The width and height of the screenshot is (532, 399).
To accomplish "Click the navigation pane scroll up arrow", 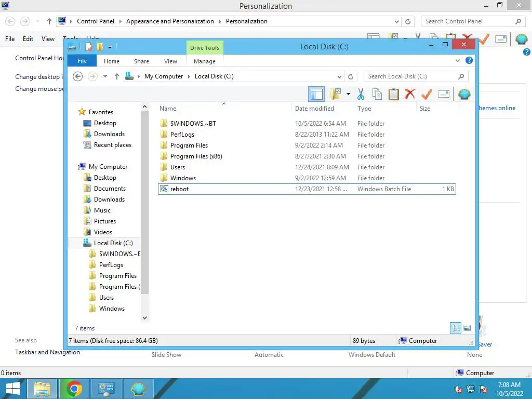I will [x=144, y=107].
